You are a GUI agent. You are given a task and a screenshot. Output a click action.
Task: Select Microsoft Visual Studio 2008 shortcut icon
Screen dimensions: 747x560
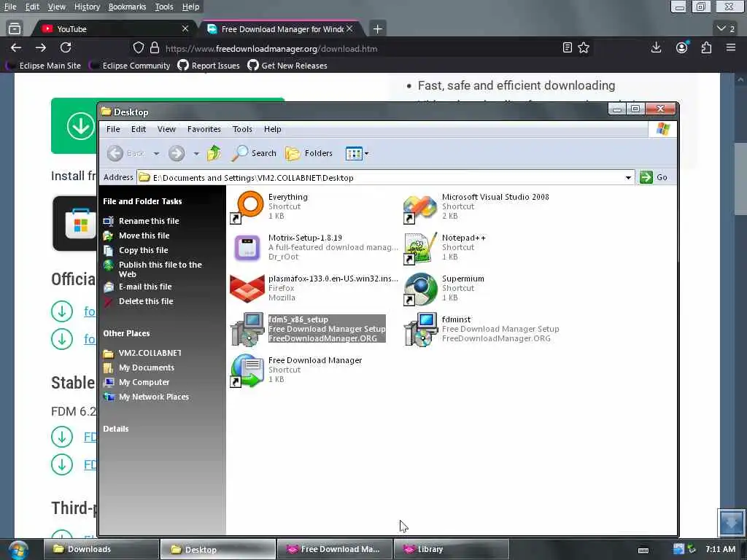pyautogui.click(x=419, y=206)
